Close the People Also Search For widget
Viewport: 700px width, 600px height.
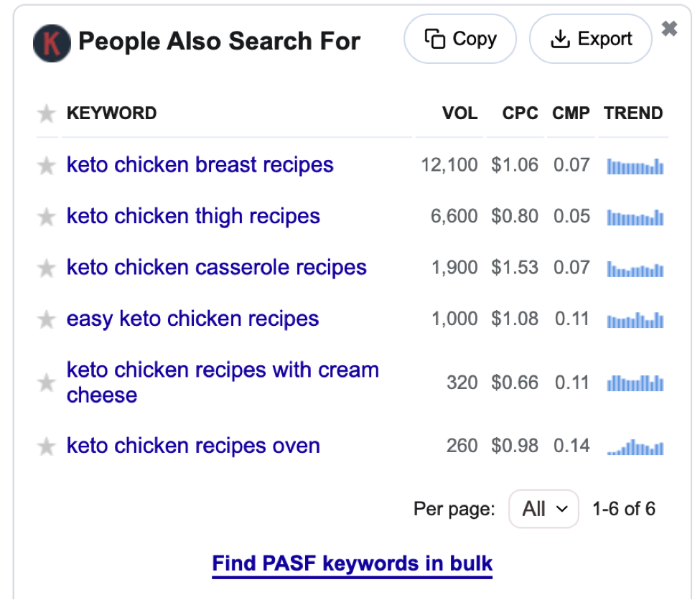[x=669, y=29]
